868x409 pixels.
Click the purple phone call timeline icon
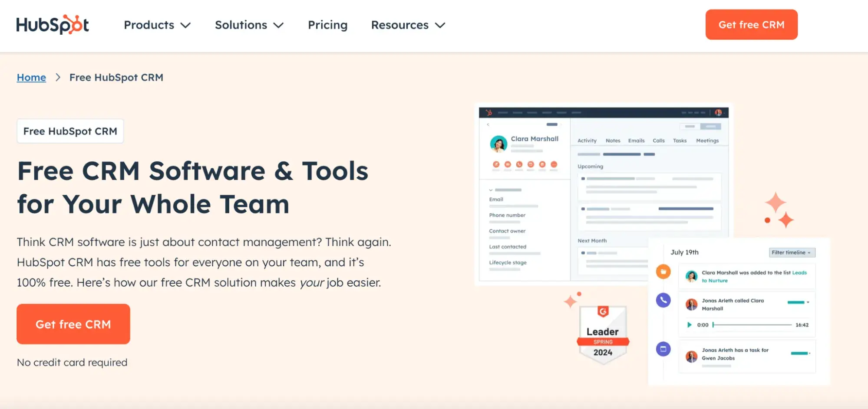click(663, 300)
